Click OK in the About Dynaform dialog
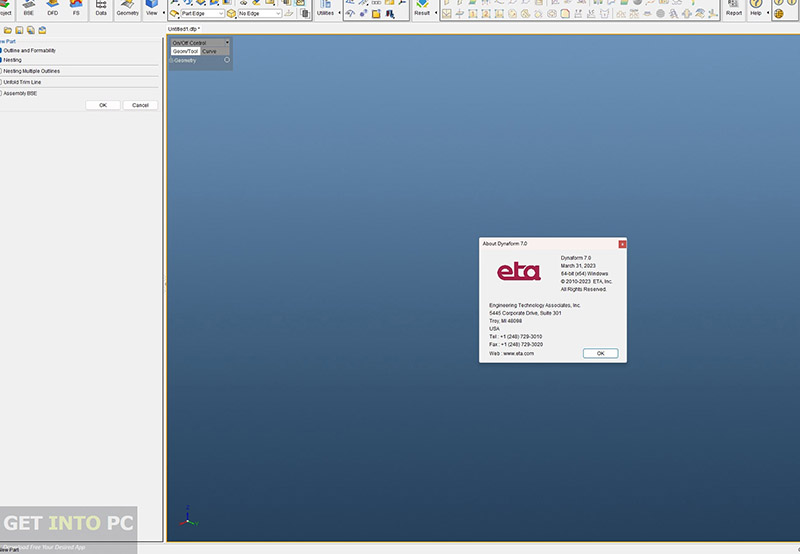The width and height of the screenshot is (800, 554). [600, 353]
